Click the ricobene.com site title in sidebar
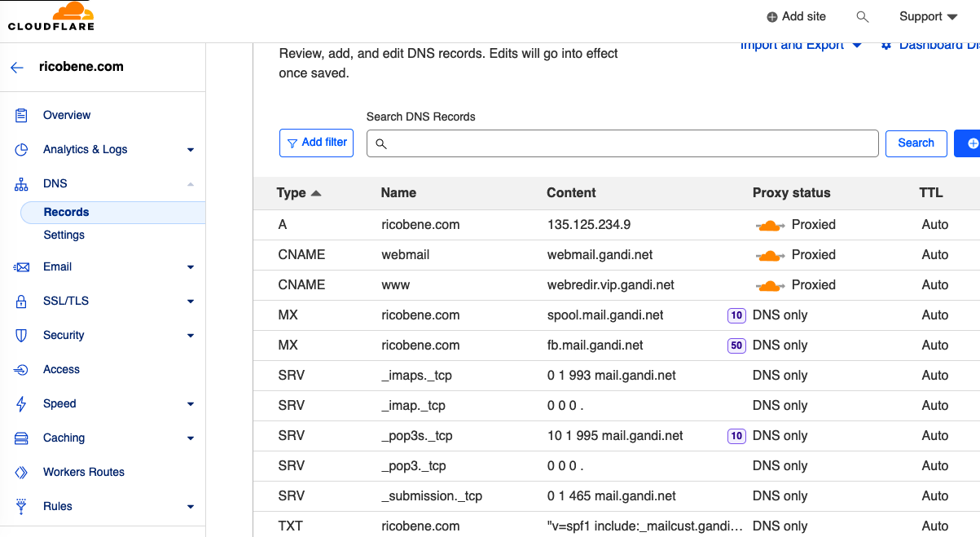 click(81, 67)
